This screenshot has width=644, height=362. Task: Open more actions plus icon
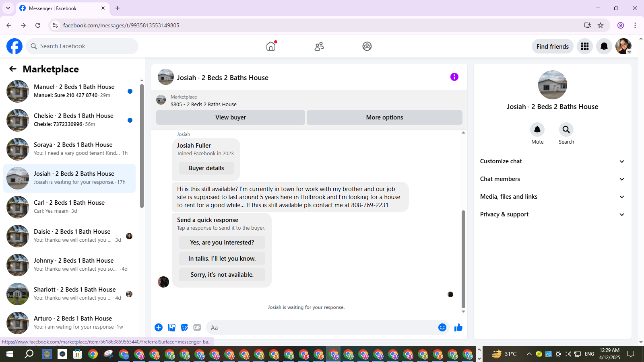159,327
